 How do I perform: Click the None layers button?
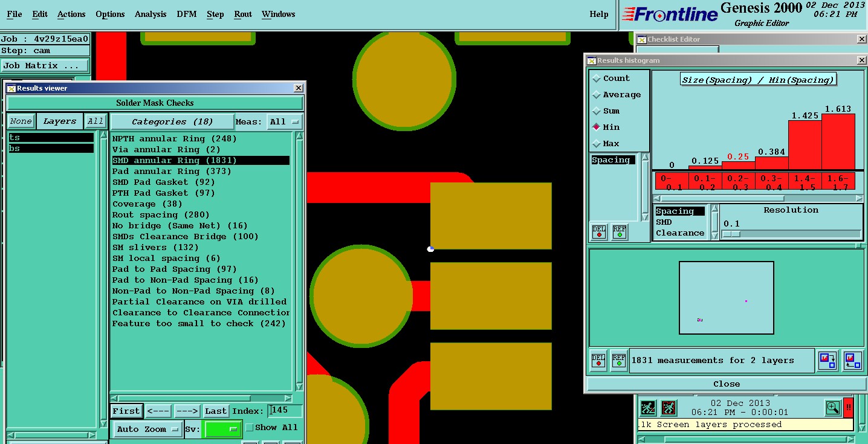(x=21, y=121)
